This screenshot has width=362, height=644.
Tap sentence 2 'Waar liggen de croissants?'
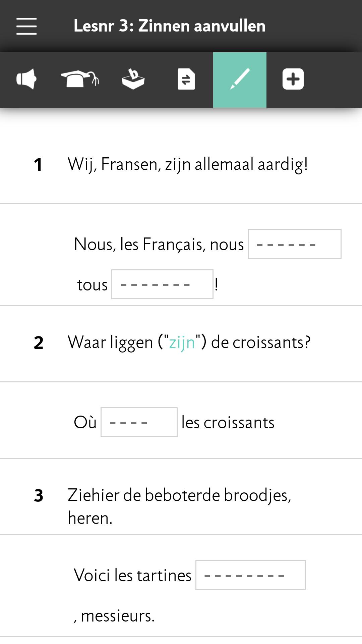point(189,342)
